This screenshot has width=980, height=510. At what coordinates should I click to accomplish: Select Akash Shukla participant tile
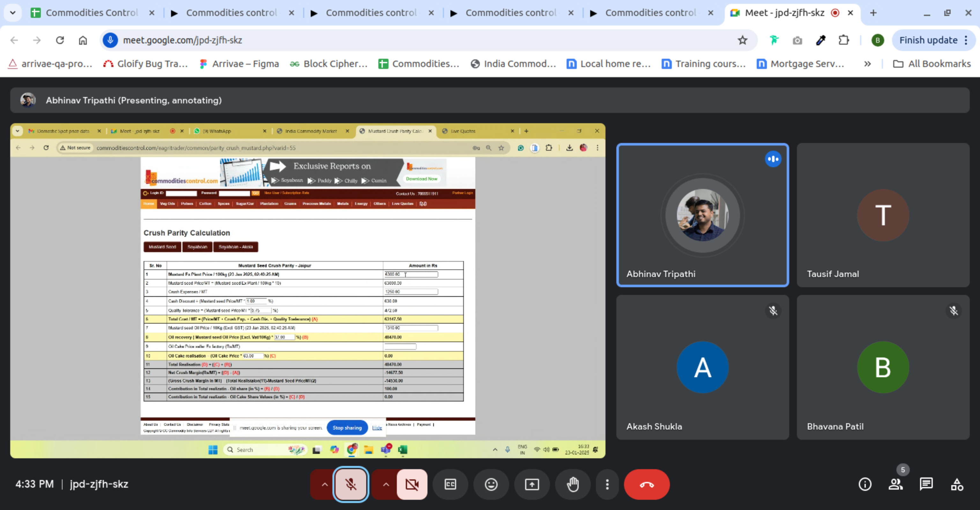(702, 367)
